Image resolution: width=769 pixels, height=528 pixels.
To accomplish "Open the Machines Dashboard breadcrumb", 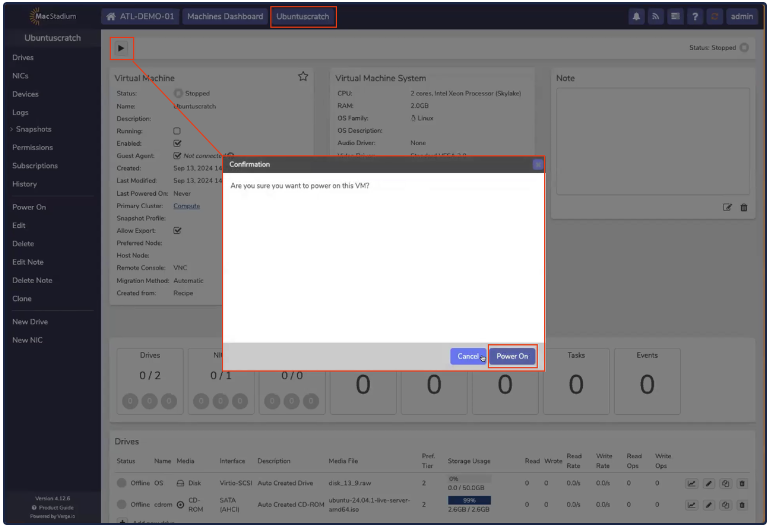I will click(x=225, y=16).
